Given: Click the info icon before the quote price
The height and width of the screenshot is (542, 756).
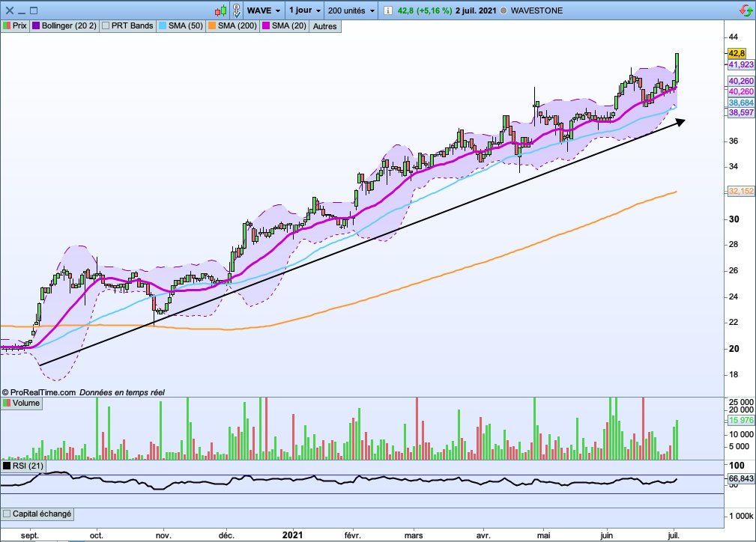Looking at the screenshot, I should 387,10.
